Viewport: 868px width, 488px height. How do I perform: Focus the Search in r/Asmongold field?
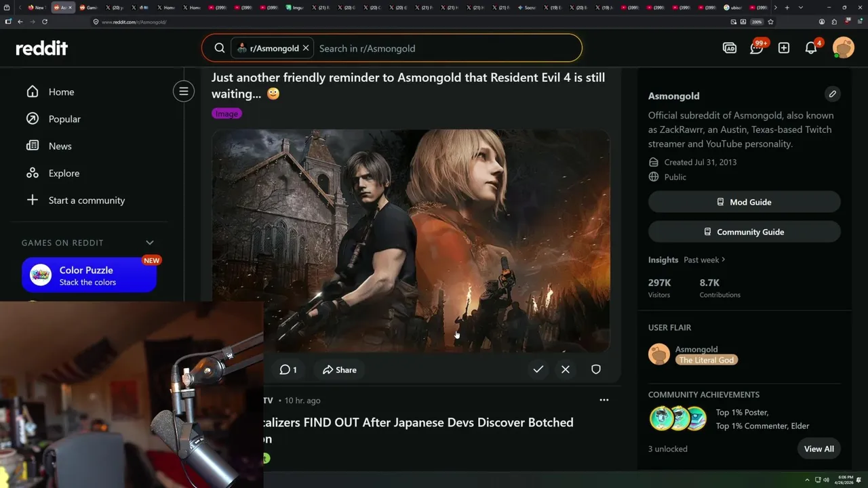[x=448, y=48]
